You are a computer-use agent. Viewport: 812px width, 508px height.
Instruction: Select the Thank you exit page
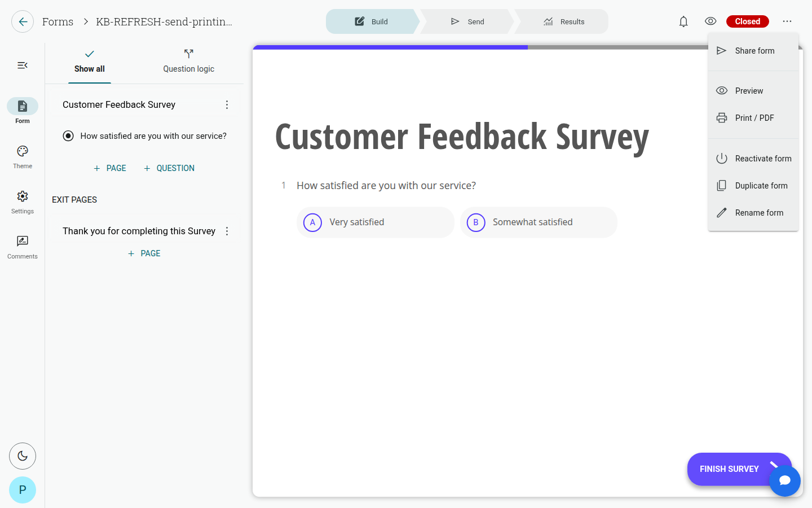(139, 231)
